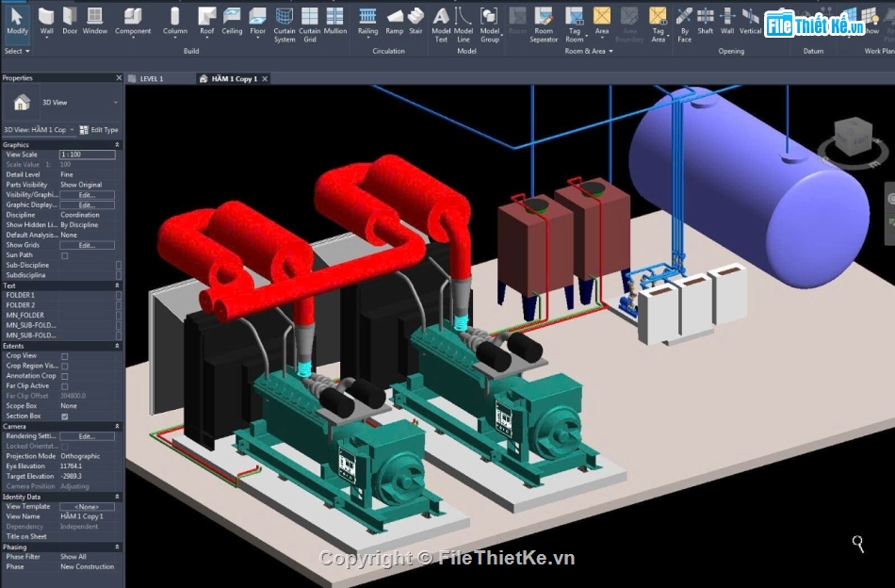Click the Door tool icon
The image size is (895, 588).
pos(71,19)
